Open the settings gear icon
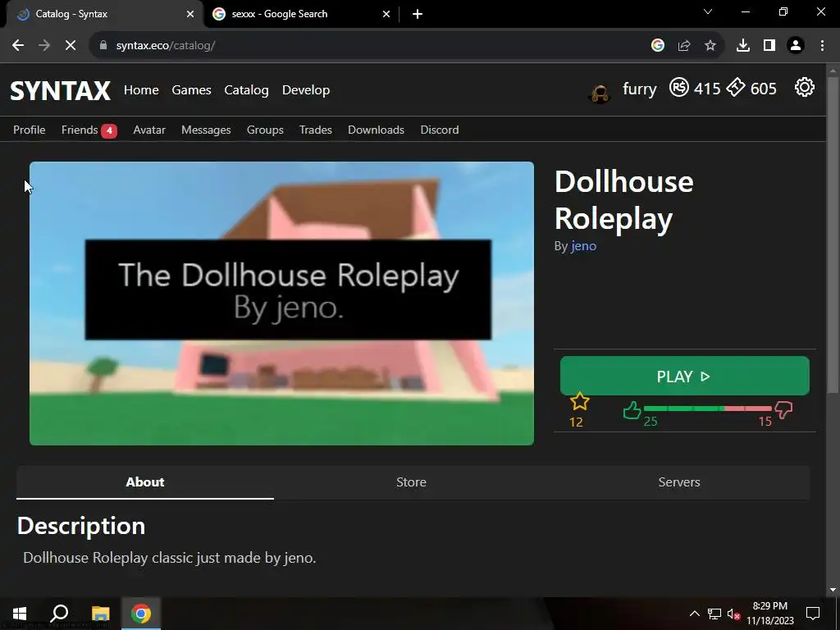This screenshot has height=630, width=840. (x=804, y=87)
